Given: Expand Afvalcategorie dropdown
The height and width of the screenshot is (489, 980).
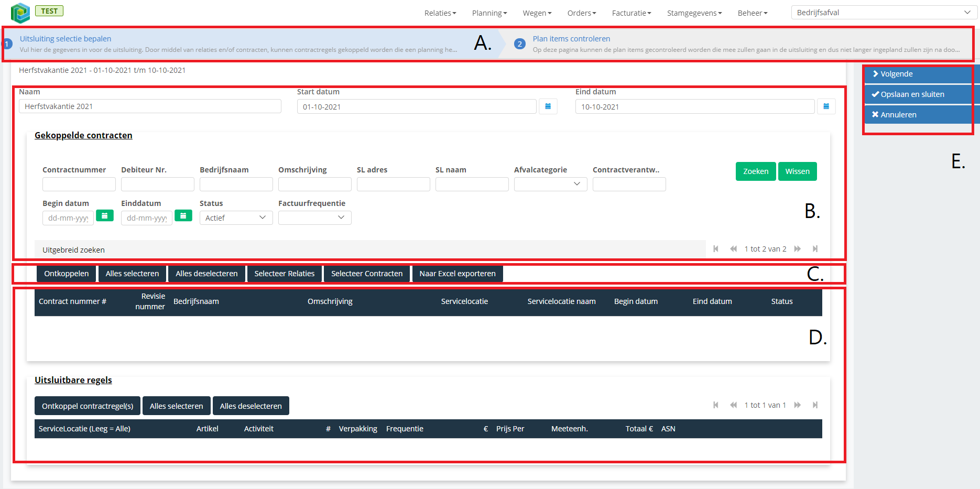Looking at the screenshot, I should 550,184.
